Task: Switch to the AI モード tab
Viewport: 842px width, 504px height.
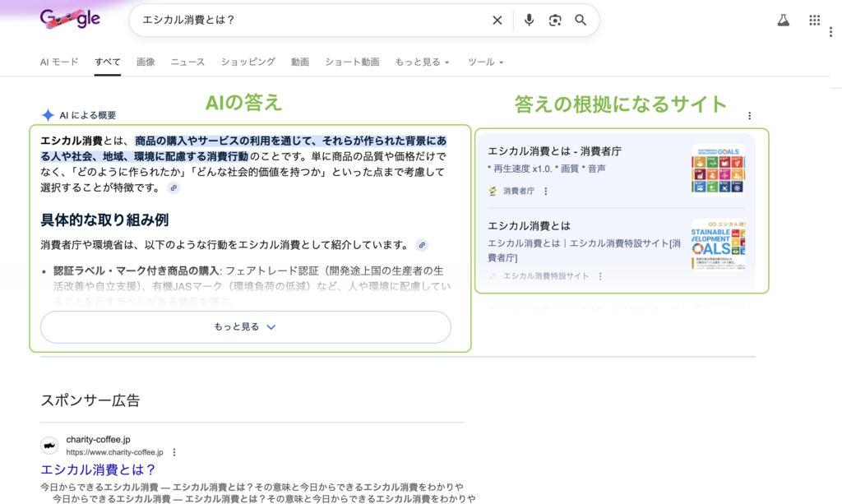Action: [59, 62]
